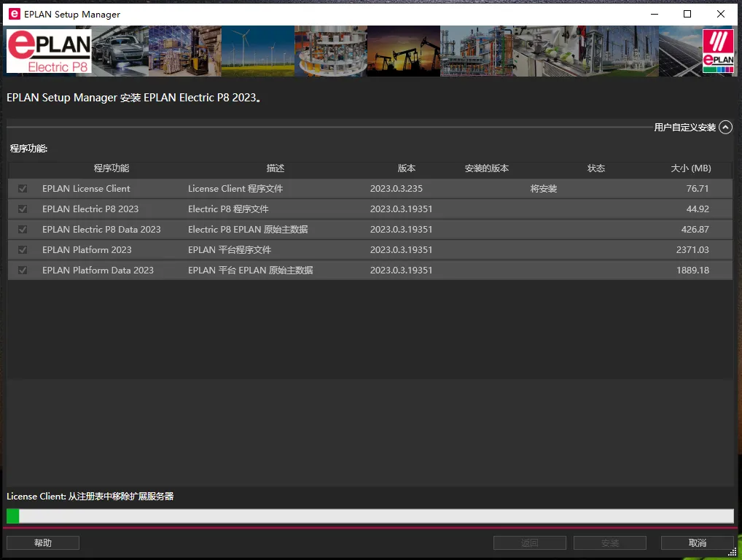This screenshot has width=742, height=560.
Task: Toggle the EPLAN License Client checkbox
Action: 23,188
